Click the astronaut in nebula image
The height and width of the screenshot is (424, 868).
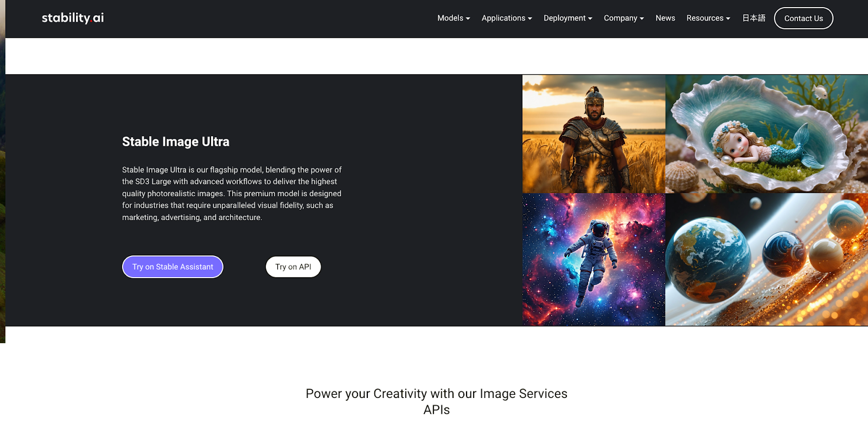pyautogui.click(x=593, y=260)
